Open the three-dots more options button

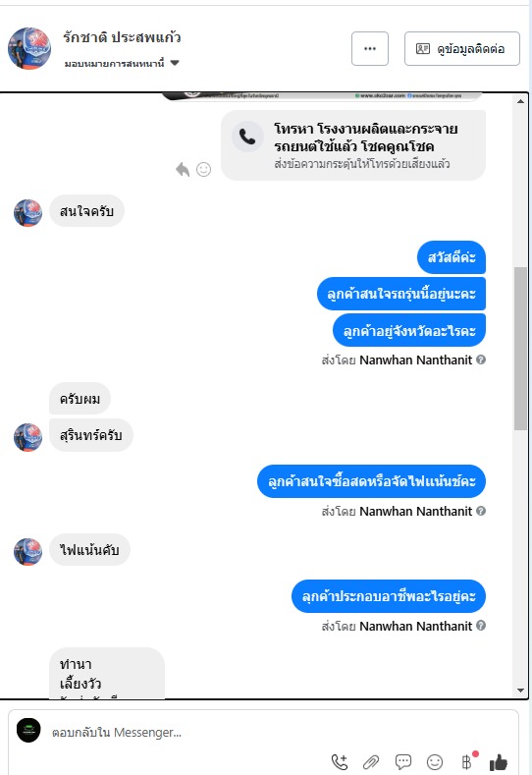370,48
